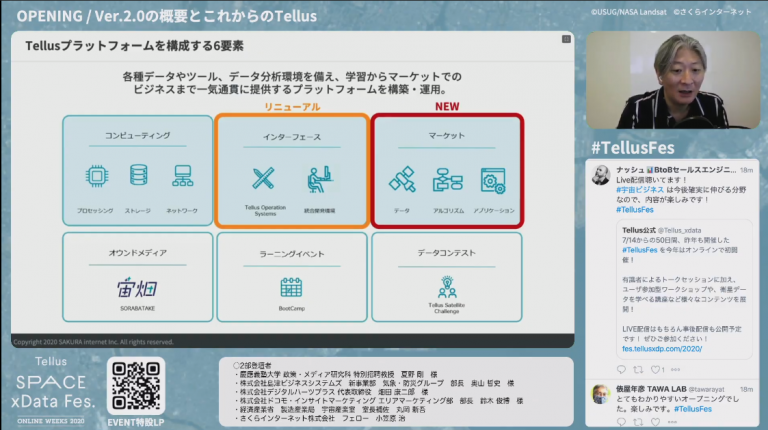Viewport: 768px width, 430px height.
Task: Open the fes.tellusxdp.com/2020/ link
Action: [x=662, y=349]
